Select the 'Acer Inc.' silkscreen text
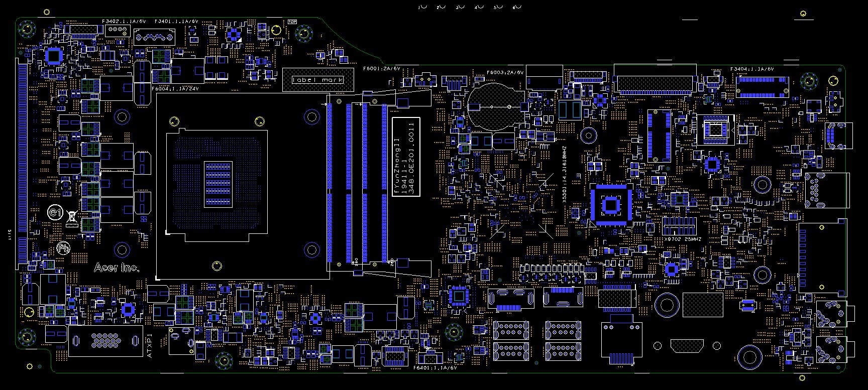The height and width of the screenshot is (390, 868). click(117, 268)
